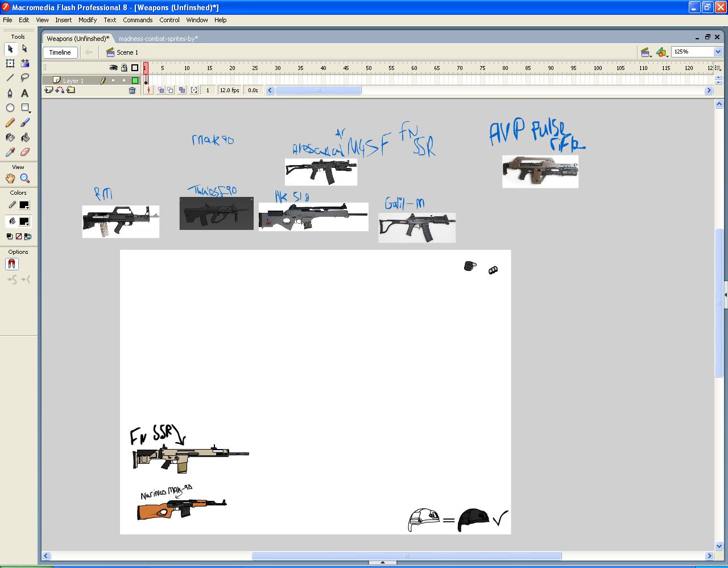The image size is (728, 568).
Task: Pick the Text tool
Action: click(25, 93)
